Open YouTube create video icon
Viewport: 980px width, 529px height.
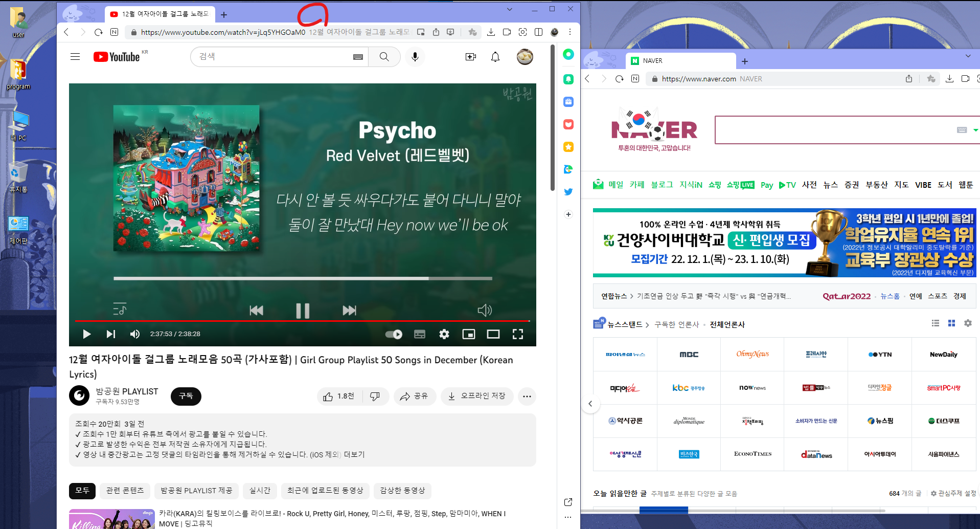click(x=471, y=57)
